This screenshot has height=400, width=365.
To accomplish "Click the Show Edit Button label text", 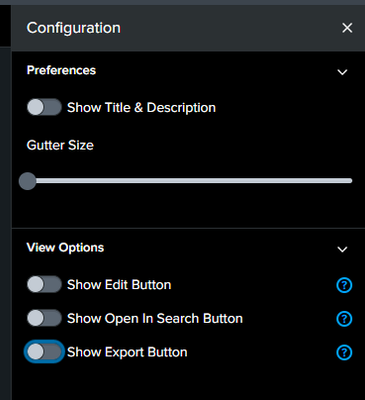I will coord(119,285).
